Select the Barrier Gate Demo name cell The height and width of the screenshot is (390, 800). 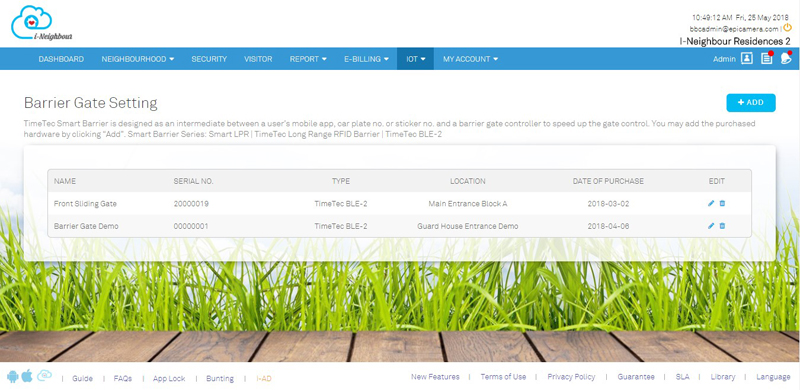coord(86,226)
